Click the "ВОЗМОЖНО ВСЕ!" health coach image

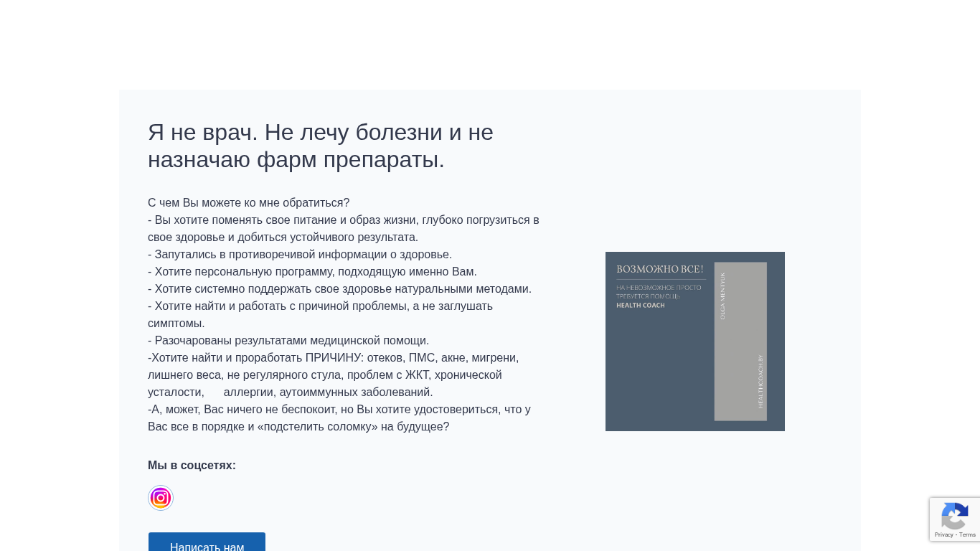click(695, 342)
